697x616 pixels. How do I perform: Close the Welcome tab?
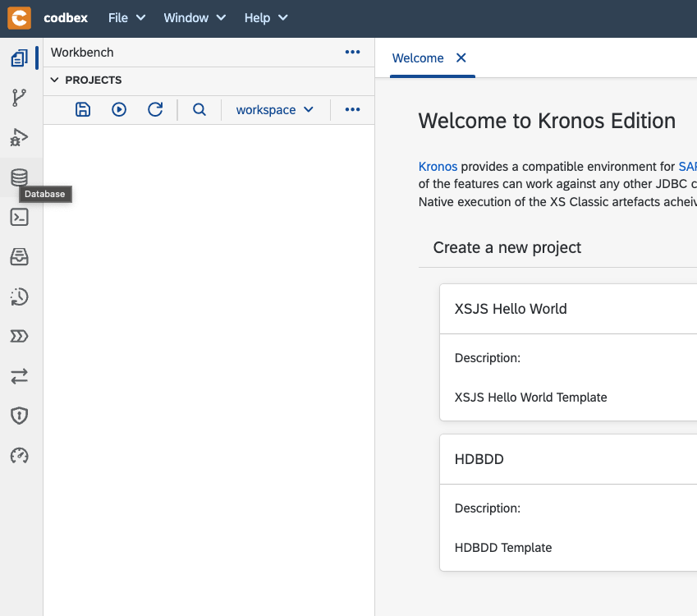pos(461,57)
